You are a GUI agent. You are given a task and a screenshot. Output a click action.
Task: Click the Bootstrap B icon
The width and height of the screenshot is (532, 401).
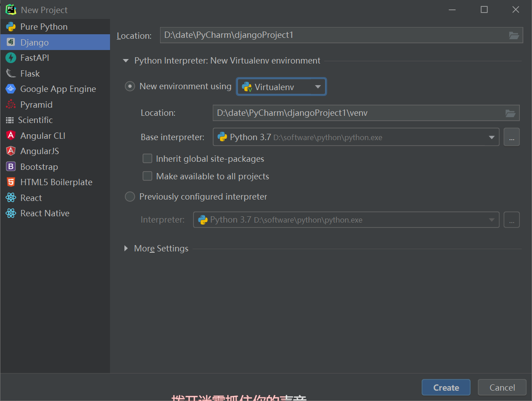click(x=11, y=166)
